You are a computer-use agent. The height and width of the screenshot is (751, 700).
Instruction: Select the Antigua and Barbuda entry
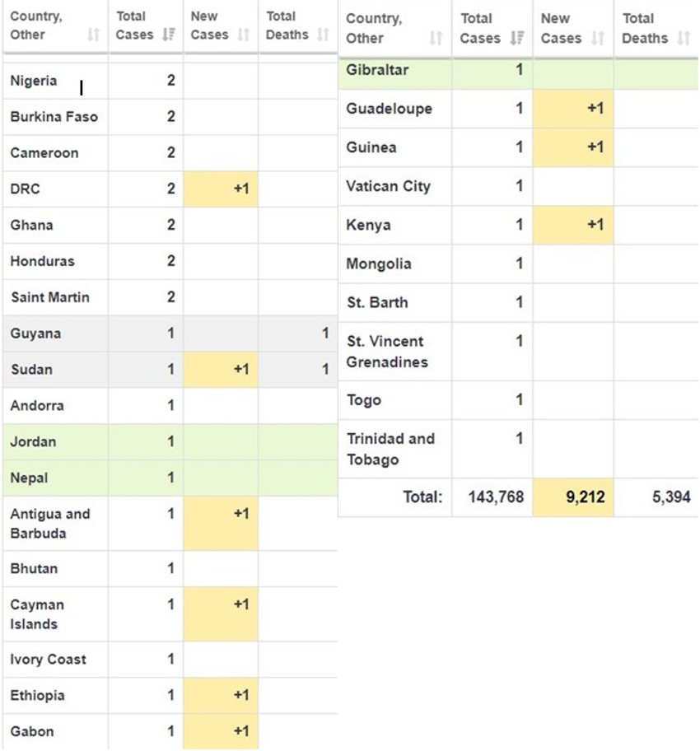coord(50,524)
